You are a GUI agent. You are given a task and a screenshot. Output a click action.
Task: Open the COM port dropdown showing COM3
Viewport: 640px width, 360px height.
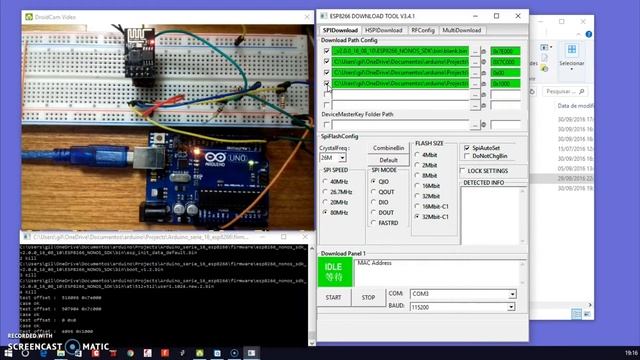512,294
